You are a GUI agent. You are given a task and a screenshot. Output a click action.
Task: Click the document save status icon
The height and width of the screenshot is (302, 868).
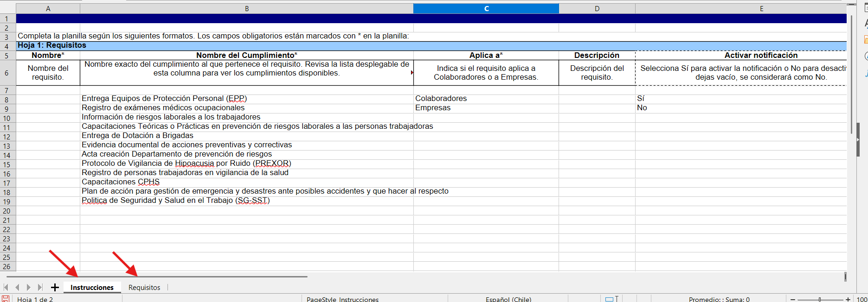pyautogui.click(x=6, y=299)
